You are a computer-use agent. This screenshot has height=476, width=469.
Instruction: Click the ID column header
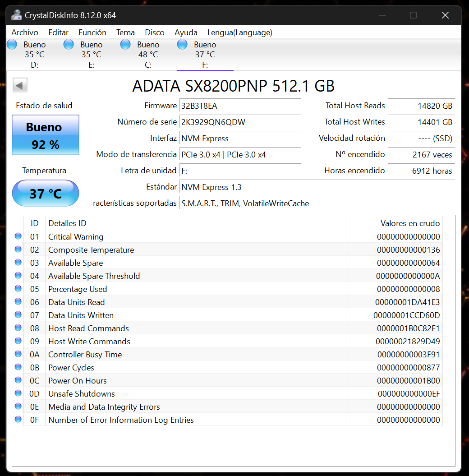[34, 223]
